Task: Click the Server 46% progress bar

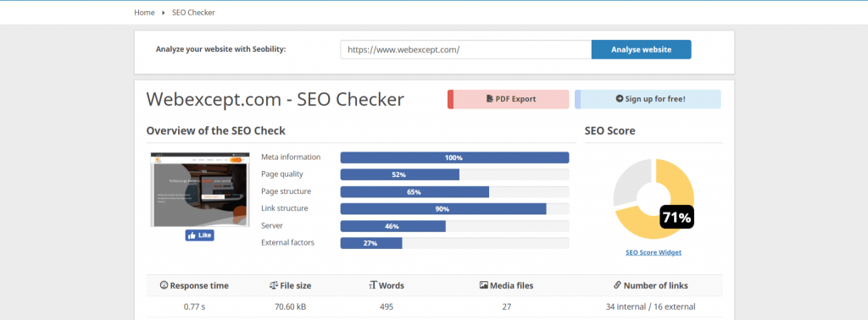Action: point(454,226)
